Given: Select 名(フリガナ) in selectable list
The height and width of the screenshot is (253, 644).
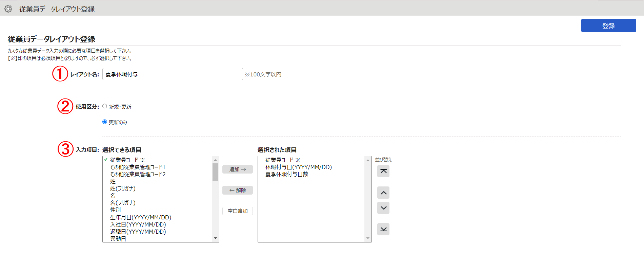Looking at the screenshot, I should pyautogui.click(x=123, y=203).
